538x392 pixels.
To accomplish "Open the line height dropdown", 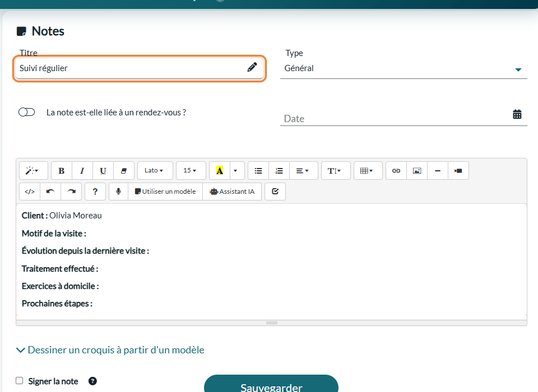I will tap(336, 171).
